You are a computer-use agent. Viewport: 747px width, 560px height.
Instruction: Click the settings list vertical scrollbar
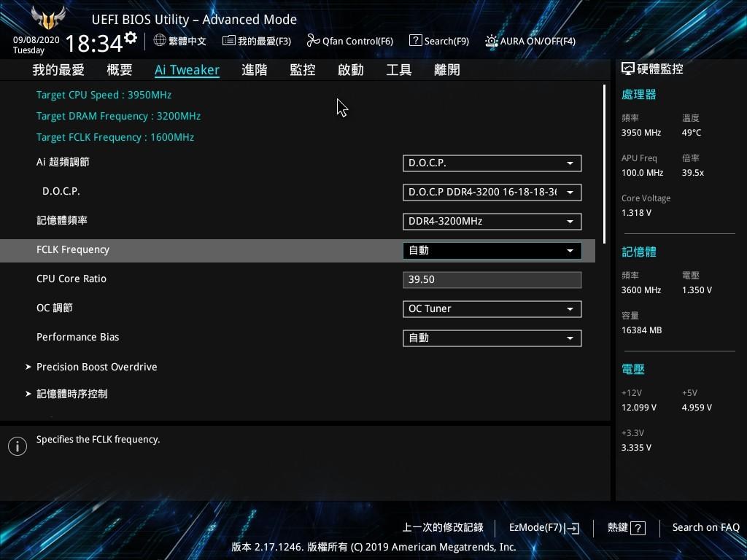[604, 164]
